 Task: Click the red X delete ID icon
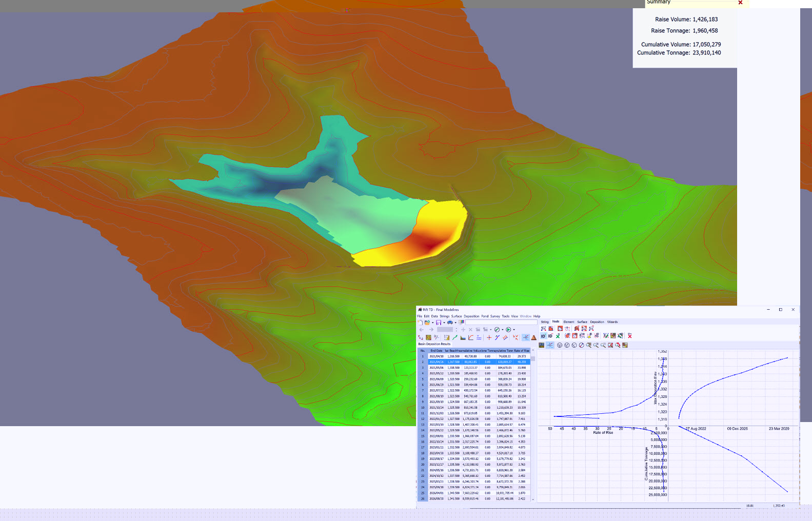point(629,336)
